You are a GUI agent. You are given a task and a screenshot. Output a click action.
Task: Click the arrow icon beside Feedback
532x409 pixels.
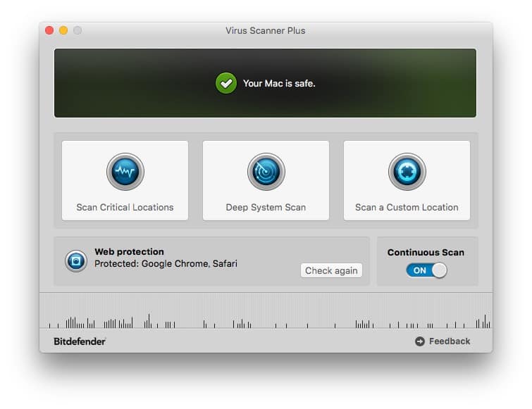(420, 341)
